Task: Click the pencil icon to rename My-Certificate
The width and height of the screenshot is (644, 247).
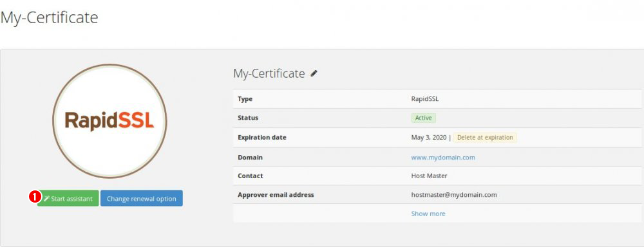Action: [x=314, y=73]
